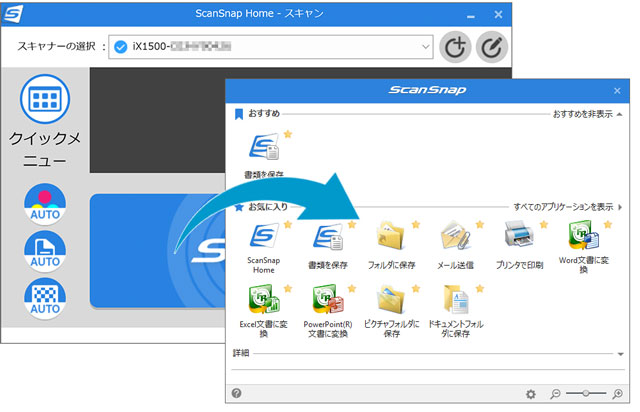Click the 書類を保存 icon under おすすめ
Viewport: 640px width, 412px height.
click(x=264, y=147)
